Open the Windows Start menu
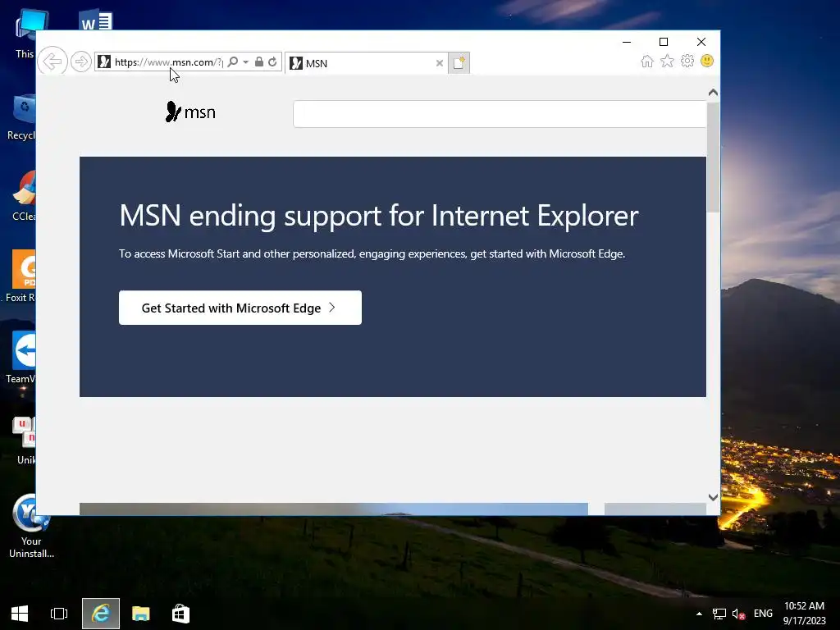 [x=20, y=614]
